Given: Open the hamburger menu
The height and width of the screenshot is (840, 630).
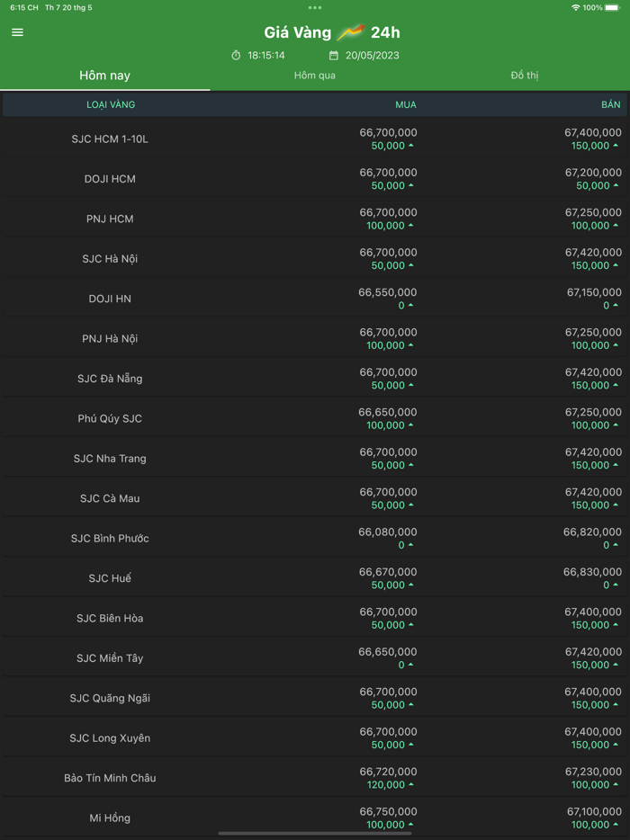Looking at the screenshot, I should (x=18, y=32).
